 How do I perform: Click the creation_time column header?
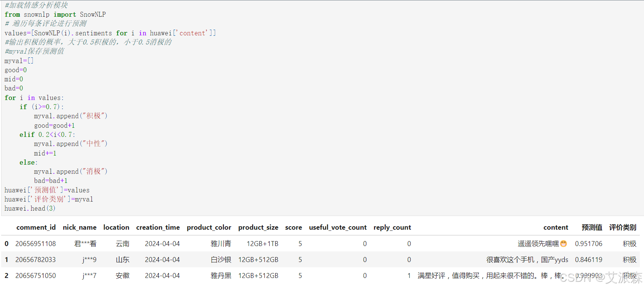point(158,227)
